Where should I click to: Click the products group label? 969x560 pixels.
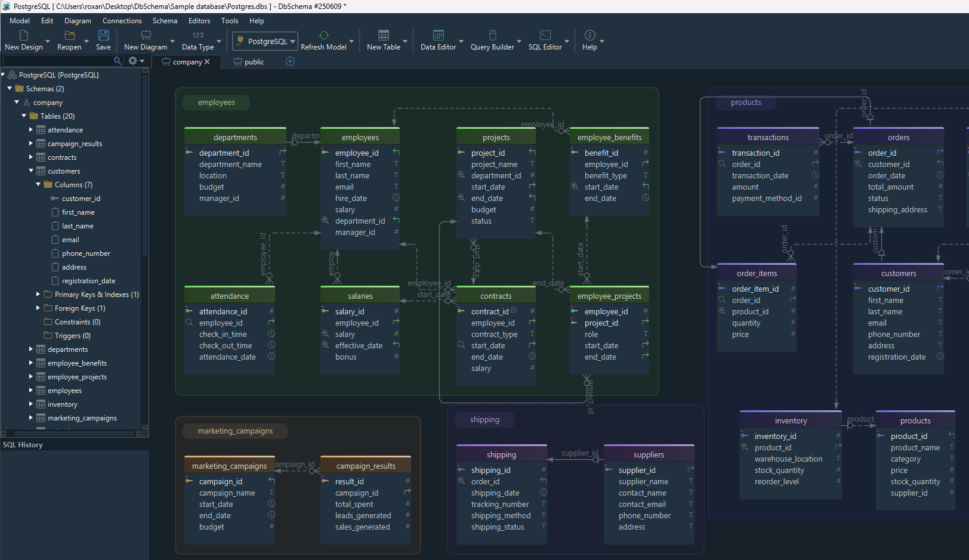click(x=746, y=103)
